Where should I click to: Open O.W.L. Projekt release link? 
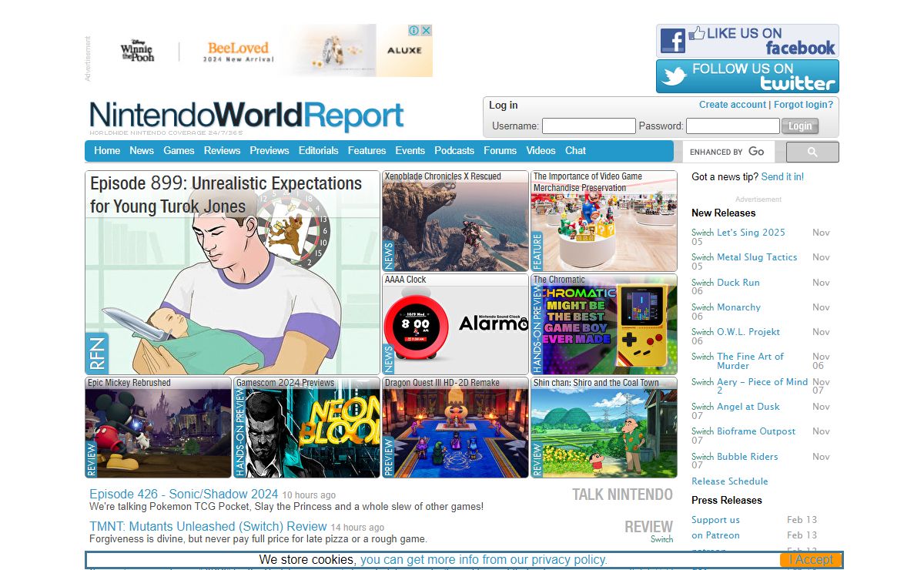tap(748, 332)
